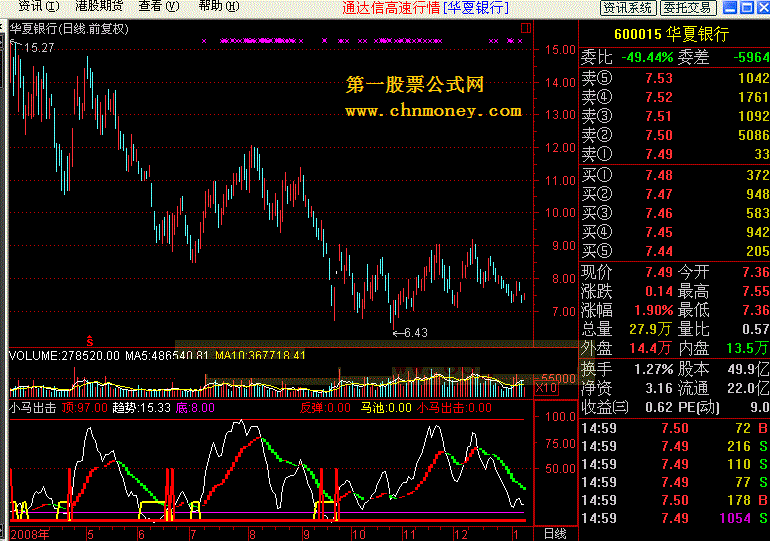This screenshot has width=770, height=541.
Task: Click month 9 on the timeline axis
Action: click(x=306, y=534)
